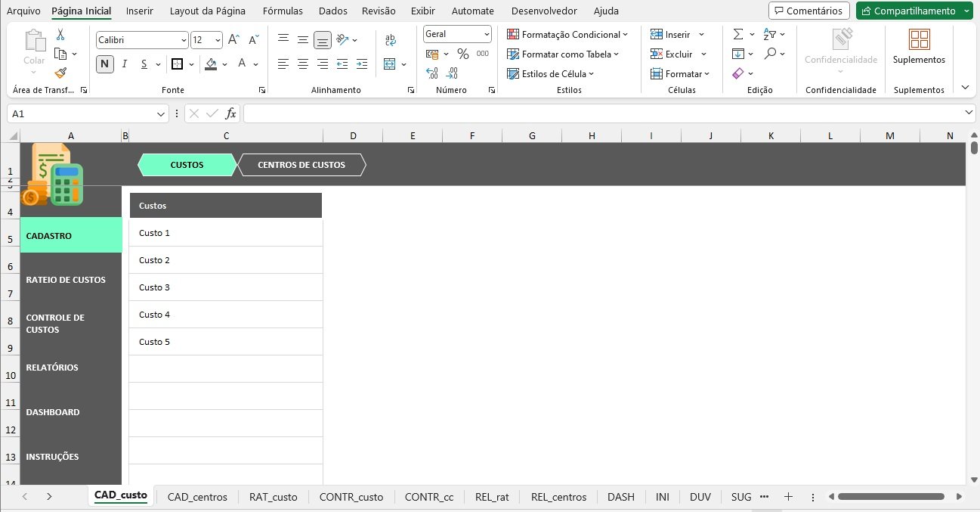The height and width of the screenshot is (512, 980).
Task: Expand the Geral number format dropdown
Action: pyautogui.click(x=487, y=35)
